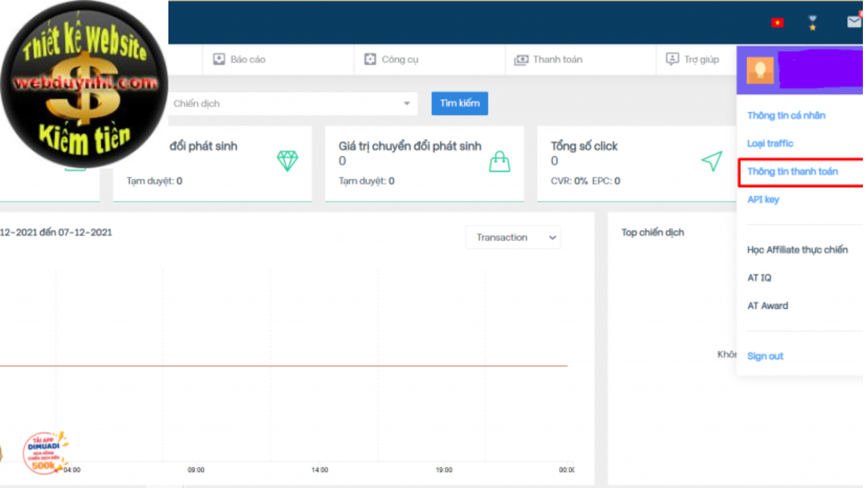868x488 pixels.
Task: Click the Tổng số click card title
Action: [x=584, y=146]
